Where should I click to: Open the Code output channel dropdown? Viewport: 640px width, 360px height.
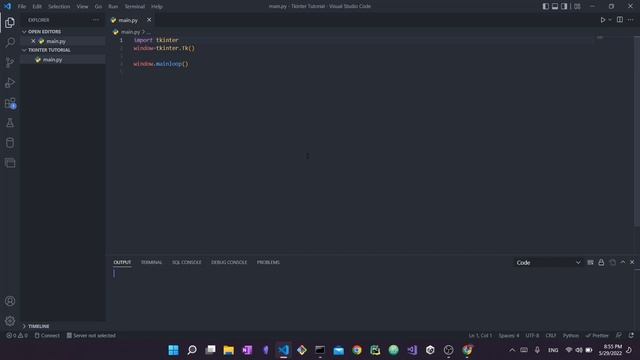(548, 262)
